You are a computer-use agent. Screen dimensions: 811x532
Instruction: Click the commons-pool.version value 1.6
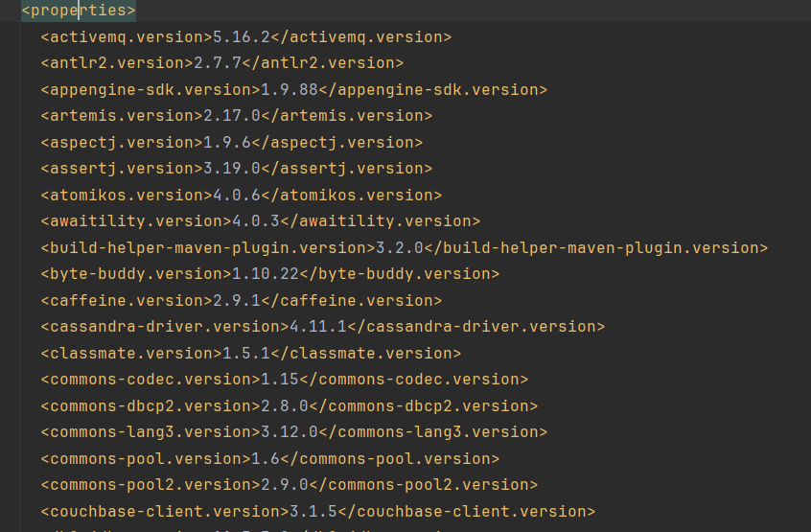coord(266,459)
